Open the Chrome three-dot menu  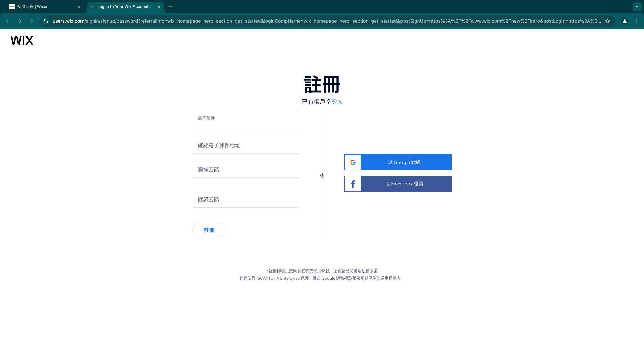637,21
